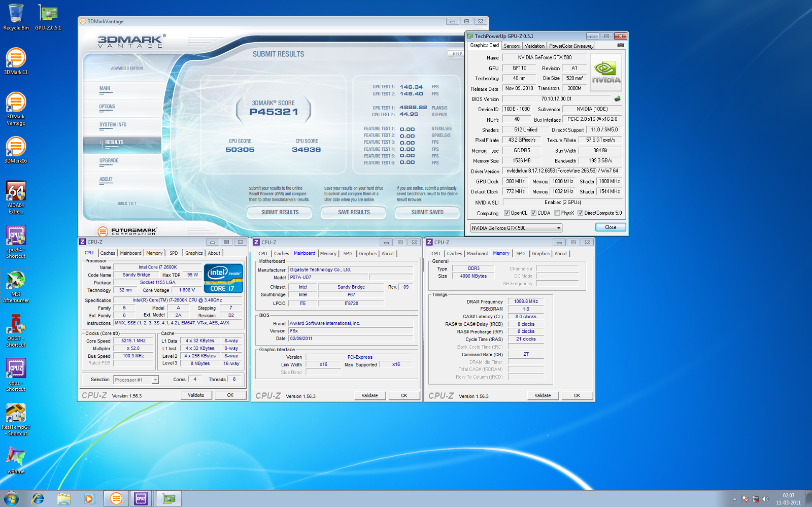Click the P45321 3DMark score
This screenshot has height=507, width=812.
[274, 112]
